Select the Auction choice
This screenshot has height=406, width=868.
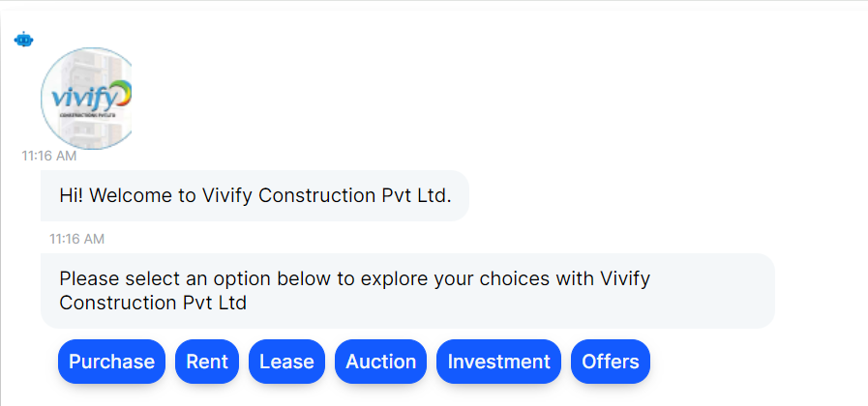point(381,362)
